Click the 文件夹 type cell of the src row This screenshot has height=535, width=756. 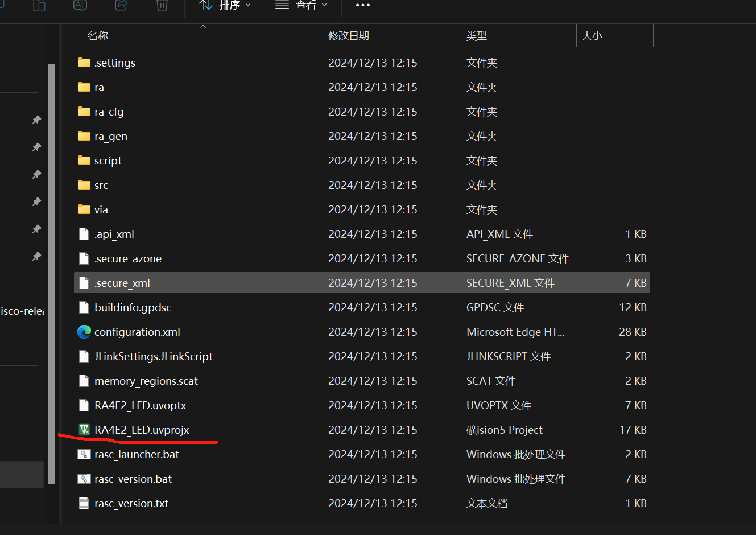coord(481,185)
